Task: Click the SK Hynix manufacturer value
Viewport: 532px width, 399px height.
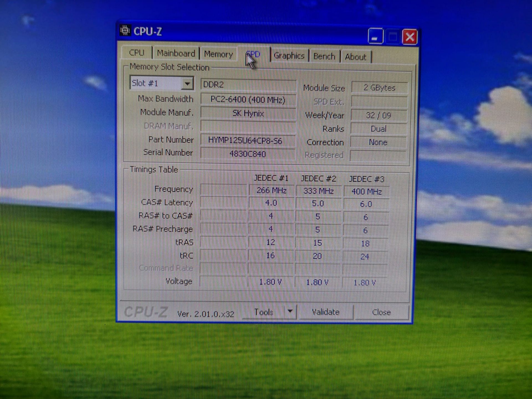Action: [248, 113]
